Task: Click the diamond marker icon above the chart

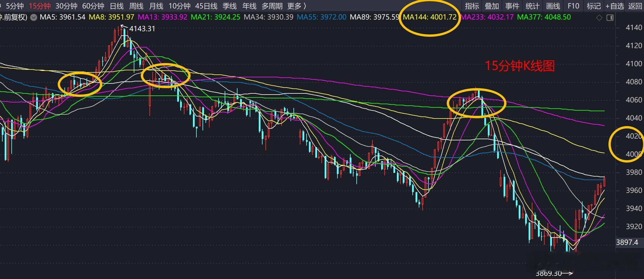Action: pos(599,18)
